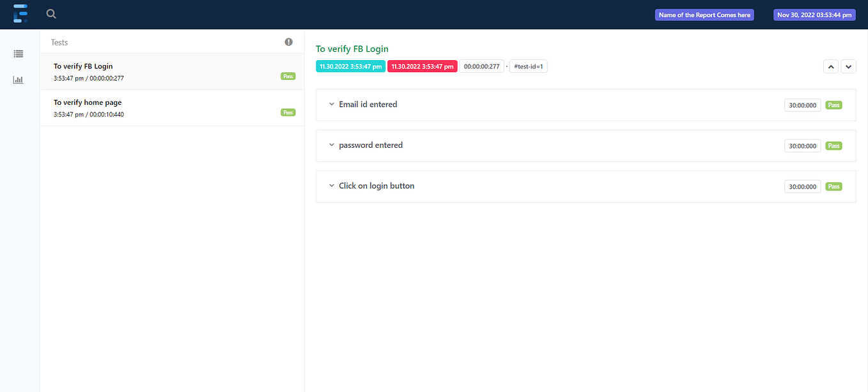Open the dashboard bar-chart icon in sidebar
Viewport: 868px width, 392px height.
pyautogui.click(x=18, y=79)
